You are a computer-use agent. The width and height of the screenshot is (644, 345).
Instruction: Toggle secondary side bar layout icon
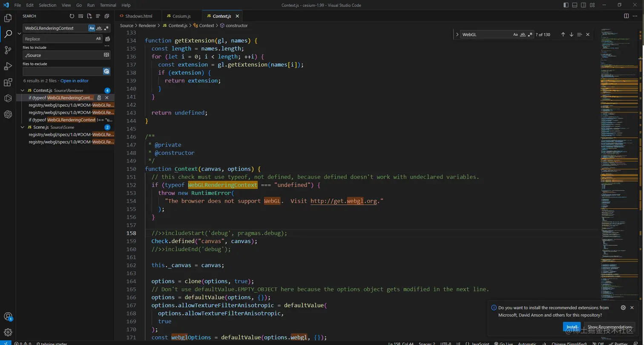pos(583,5)
